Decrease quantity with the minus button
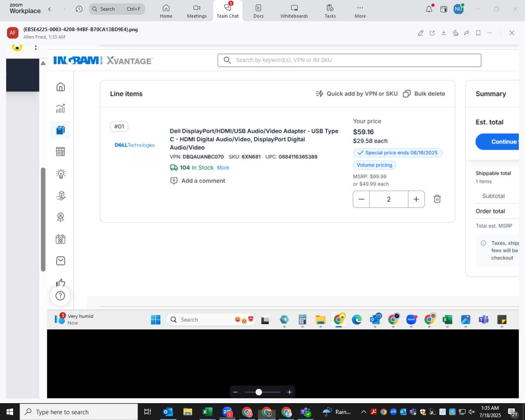The image size is (525, 420). 361,199
